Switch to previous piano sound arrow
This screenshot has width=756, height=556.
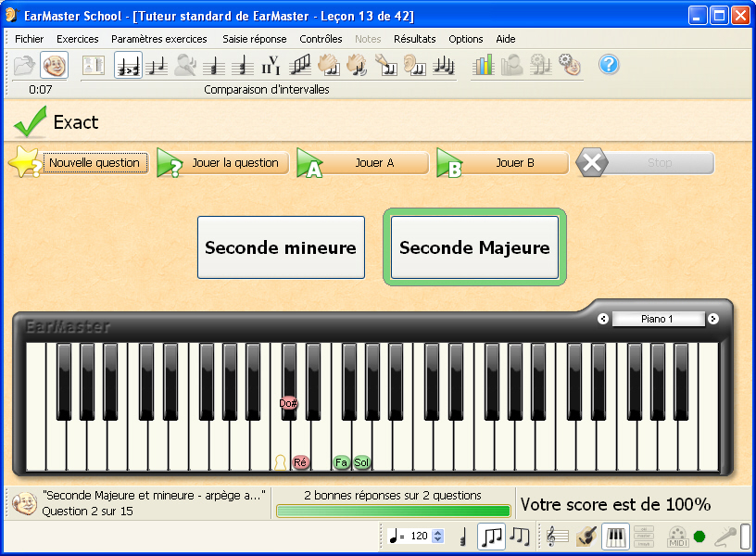(x=603, y=319)
